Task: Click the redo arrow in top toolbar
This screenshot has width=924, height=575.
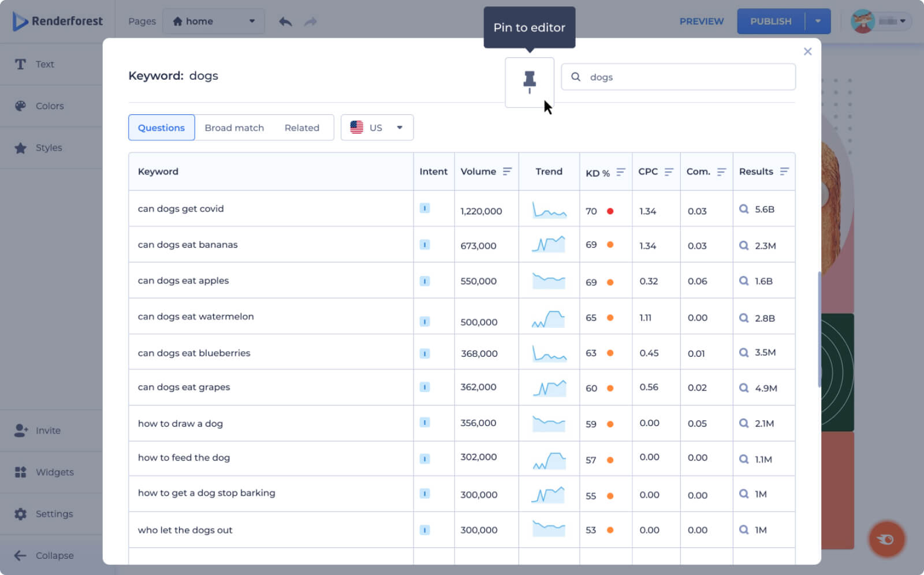Action: 311,21
